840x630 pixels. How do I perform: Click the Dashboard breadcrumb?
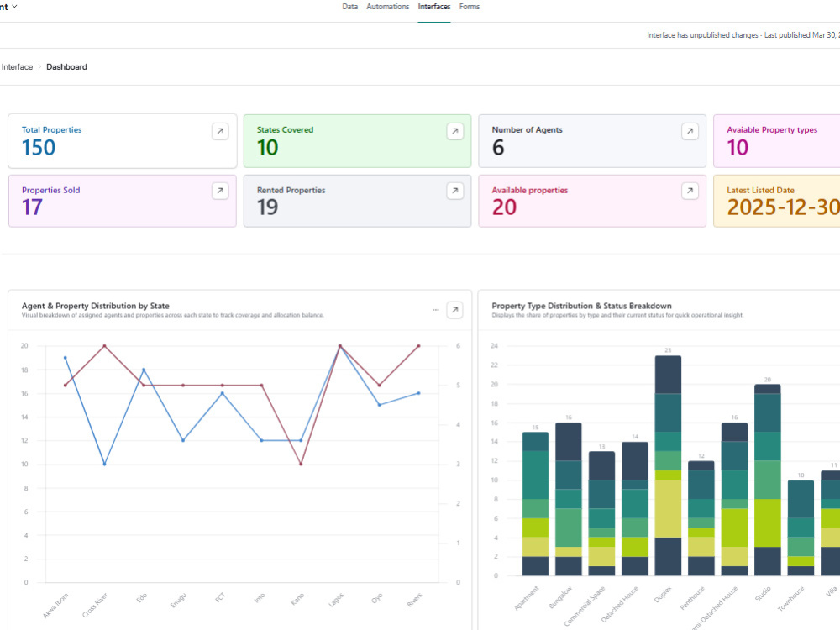66,67
